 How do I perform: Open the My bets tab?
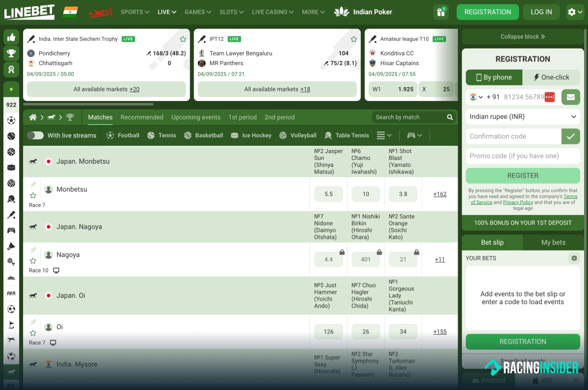(x=553, y=242)
